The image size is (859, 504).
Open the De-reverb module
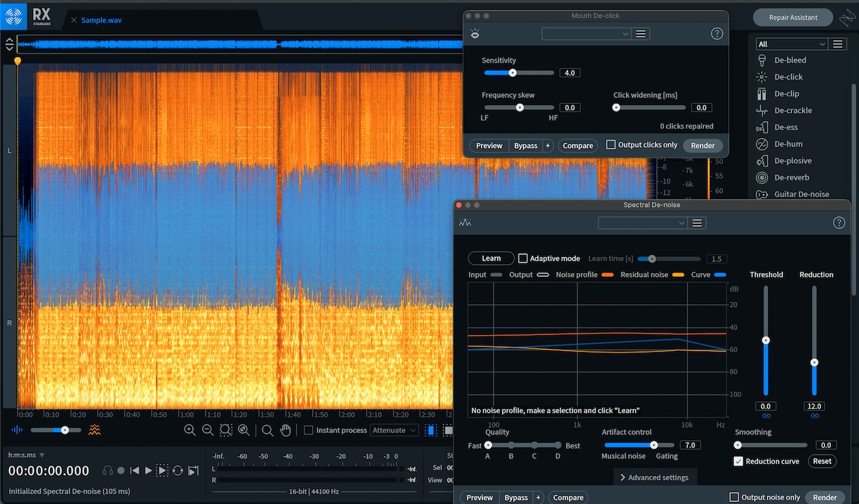coord(791,178)
